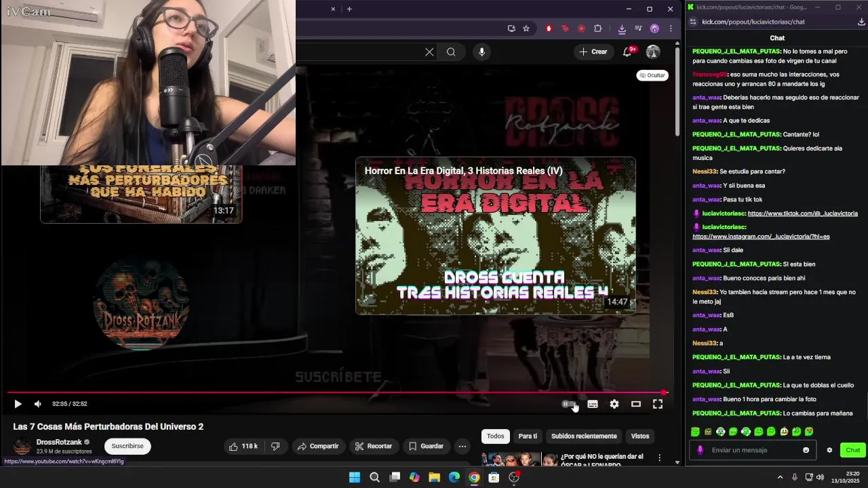This screenshot has width=868, height=488.
Task: Hide endscreen cards with Ocultar
Action: (x=652, y=75)
